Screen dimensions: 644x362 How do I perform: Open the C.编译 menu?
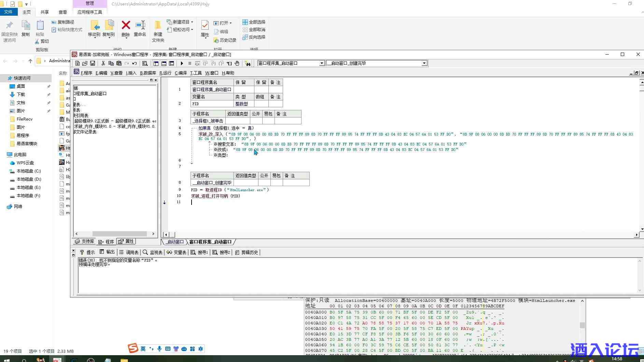(x=181, y=73)
